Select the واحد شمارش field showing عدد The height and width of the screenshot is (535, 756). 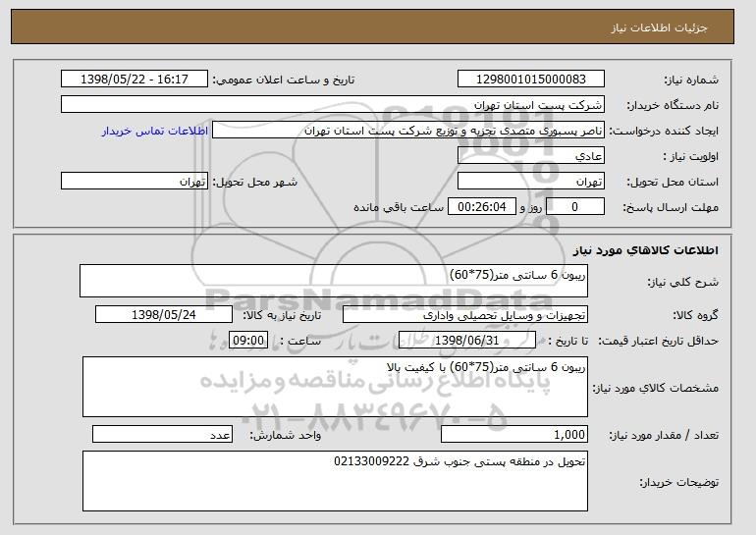pyautogui.click(x=162, y=434)
